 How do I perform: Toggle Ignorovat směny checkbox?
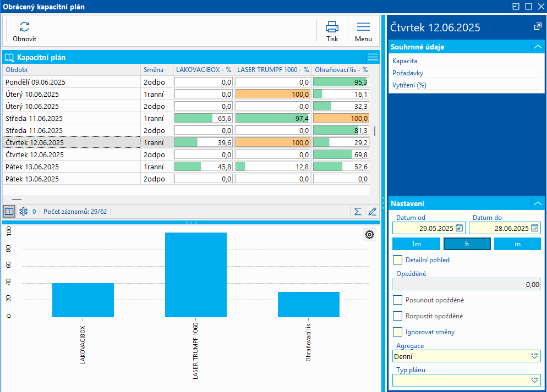397,332
